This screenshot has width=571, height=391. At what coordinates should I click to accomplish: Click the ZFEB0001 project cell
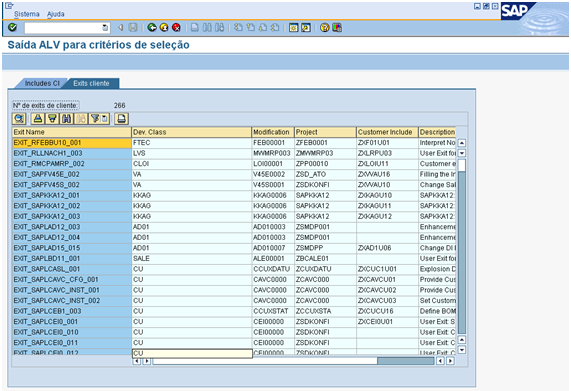tap(325, 143)
